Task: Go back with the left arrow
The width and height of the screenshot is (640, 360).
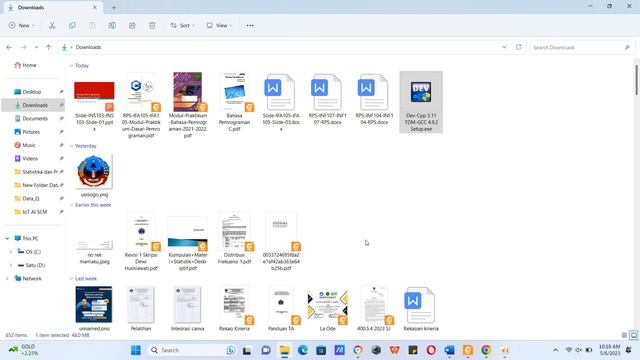Action: (x=9, y=47)
